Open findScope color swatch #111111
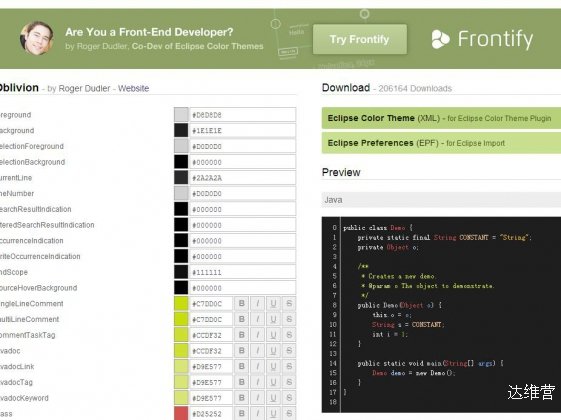The width and height of the screenshot is (561, 420). [x=181, y=272]
